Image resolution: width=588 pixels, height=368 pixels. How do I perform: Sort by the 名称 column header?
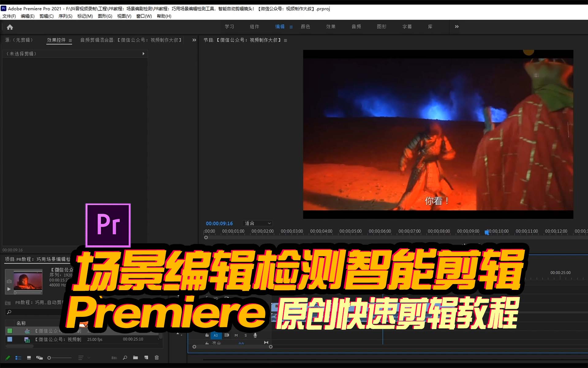tap(21, 323)
